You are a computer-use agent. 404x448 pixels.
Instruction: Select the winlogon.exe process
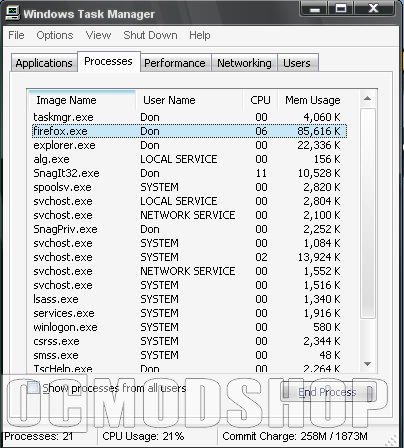point(189,327)
